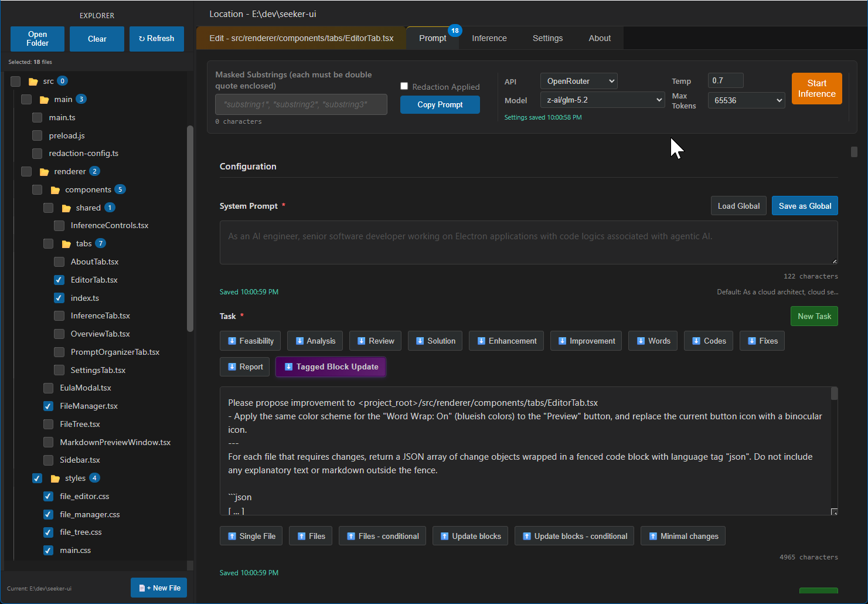Click the Masked Substrings input field
The image size is (868, 604).
[301, 104]
